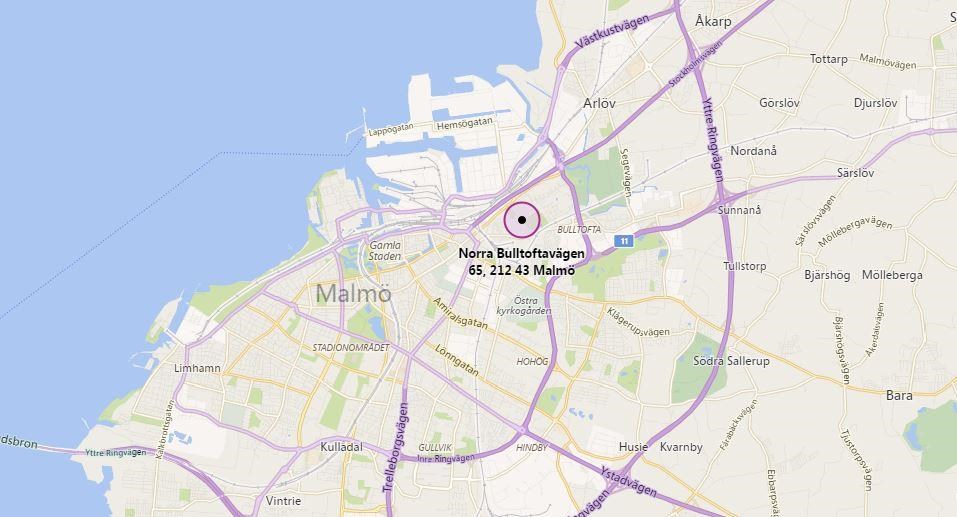This screenshot has width=957, height=517.
Task: Select the Yttre Ringvägen road label
Action: pos(713,139)
